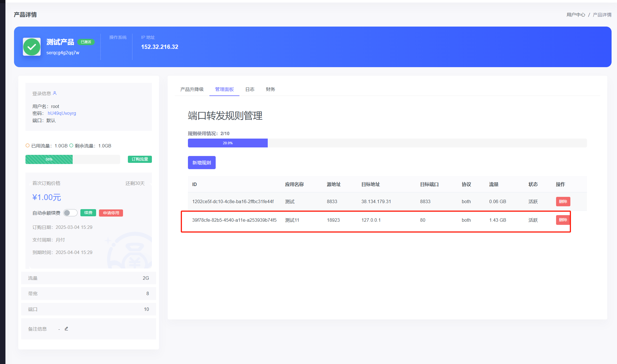Click the red 申请停用 button
This screenshot has height=364, width=617.
pos(111,213)
